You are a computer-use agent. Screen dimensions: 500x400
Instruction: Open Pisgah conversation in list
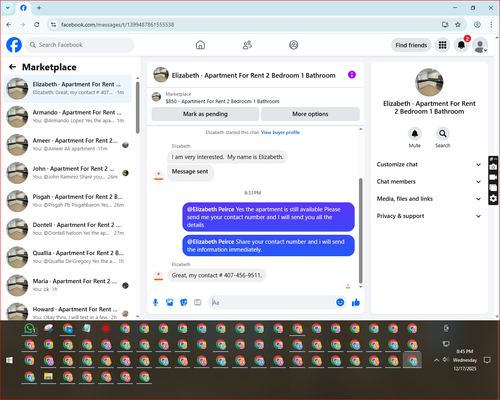pos(68,201)
